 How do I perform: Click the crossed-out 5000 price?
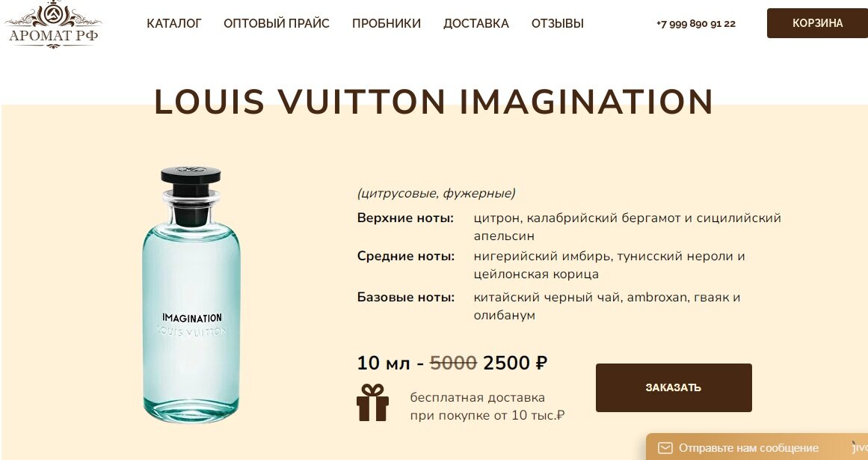coord(453,363)
